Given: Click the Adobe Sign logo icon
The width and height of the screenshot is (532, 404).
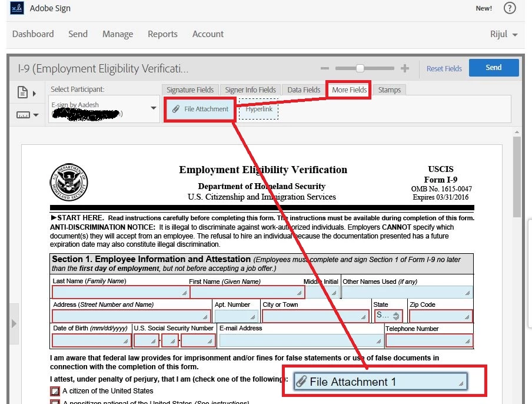Looking at the screenshot, I should pos(17,8).
